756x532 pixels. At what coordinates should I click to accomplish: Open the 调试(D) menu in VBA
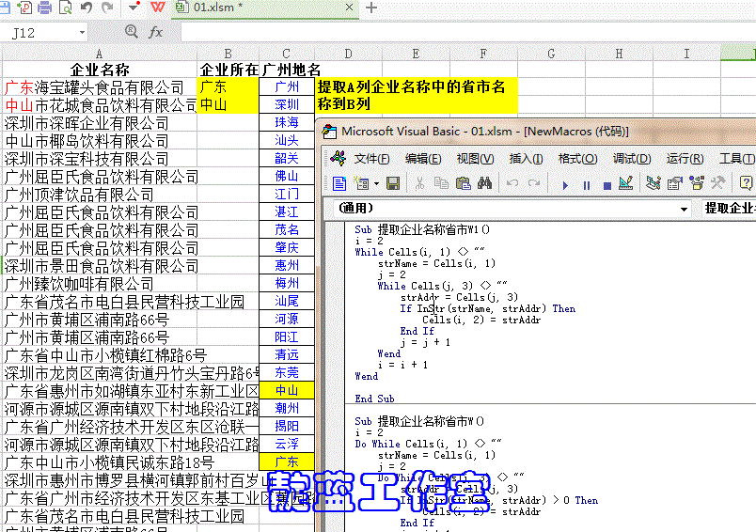[632, 159]
